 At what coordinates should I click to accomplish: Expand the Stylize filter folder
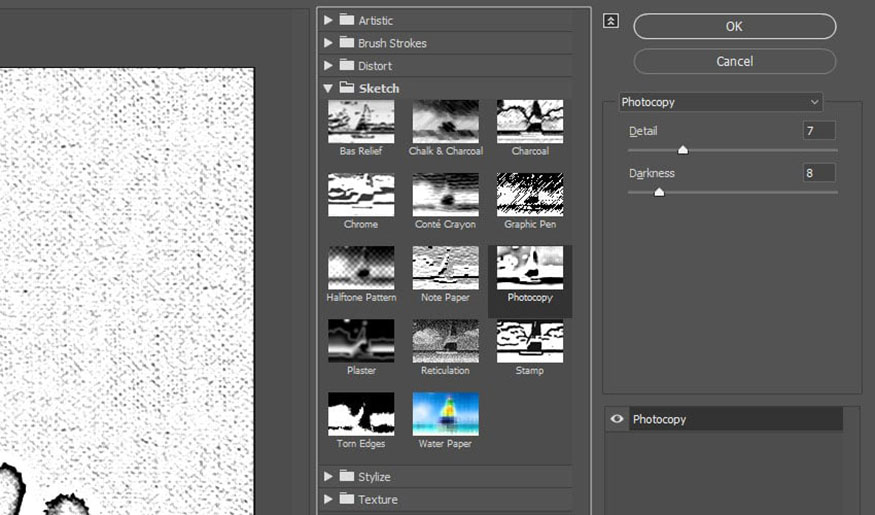coord(328,477)
